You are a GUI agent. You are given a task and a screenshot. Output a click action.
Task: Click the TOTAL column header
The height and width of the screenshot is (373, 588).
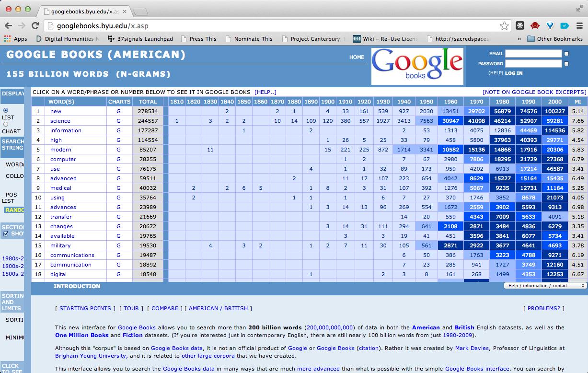pos(148,102)
